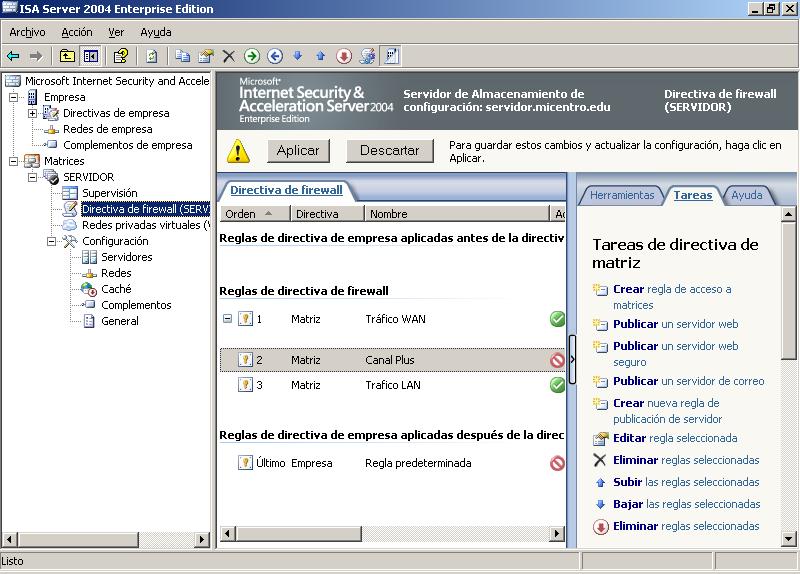Open Supervisión node in the tree
This screenshot has height=574, width=800.
pyautogui.click(x=109, y=193)
